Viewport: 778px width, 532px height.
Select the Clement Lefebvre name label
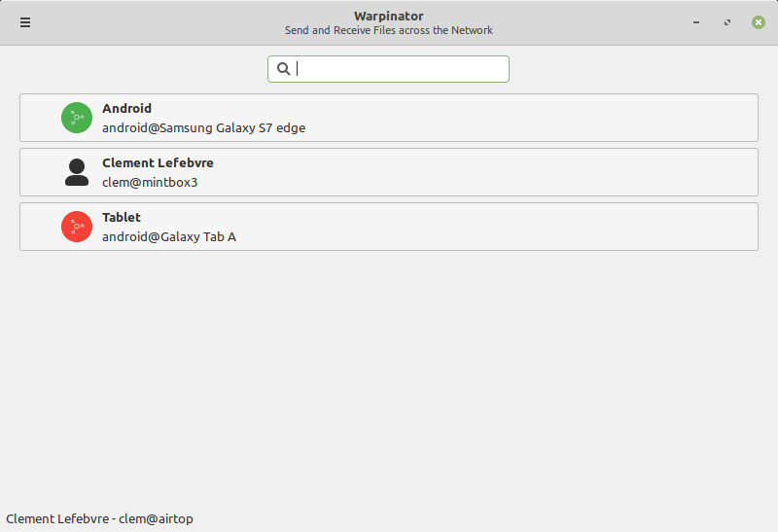pos(158,163)
